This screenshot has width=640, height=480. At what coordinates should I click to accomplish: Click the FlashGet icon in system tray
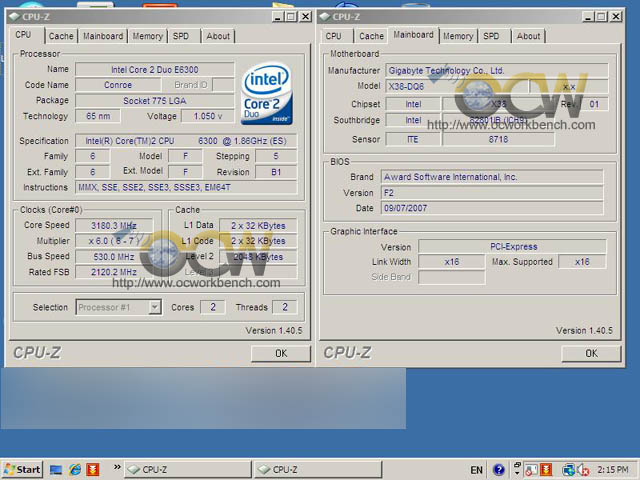pyautogui.click(x=546, y=470)
